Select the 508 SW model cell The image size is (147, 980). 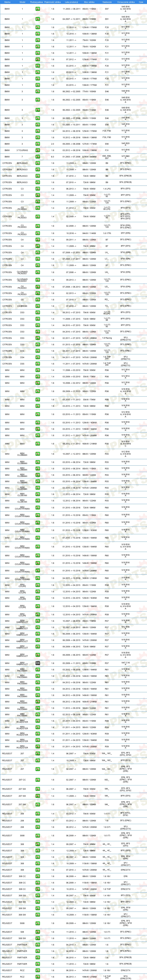(22, 939)
